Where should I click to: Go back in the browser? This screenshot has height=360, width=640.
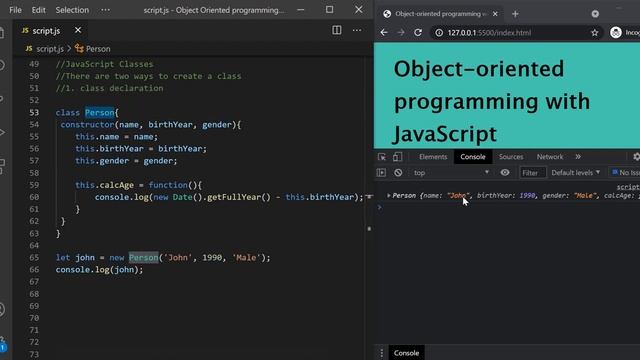tap(384, 32)
